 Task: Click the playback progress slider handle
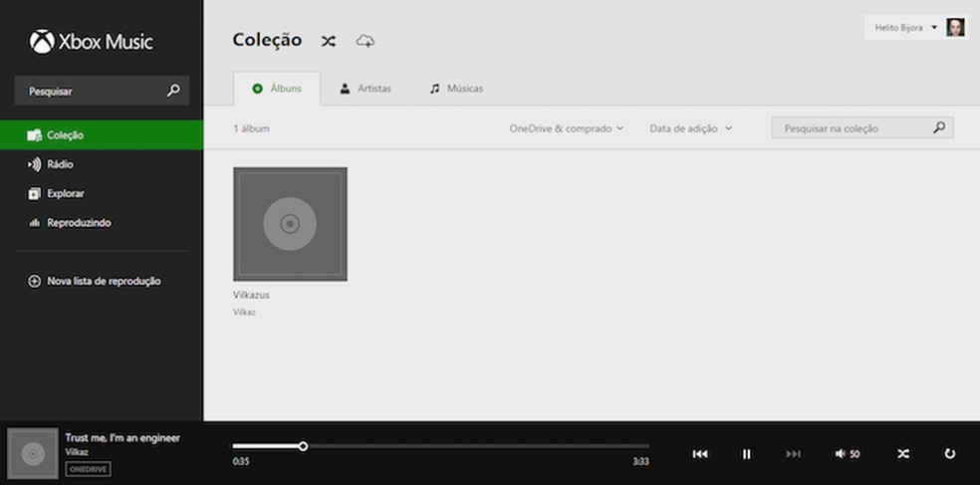(x=303, y=446)
